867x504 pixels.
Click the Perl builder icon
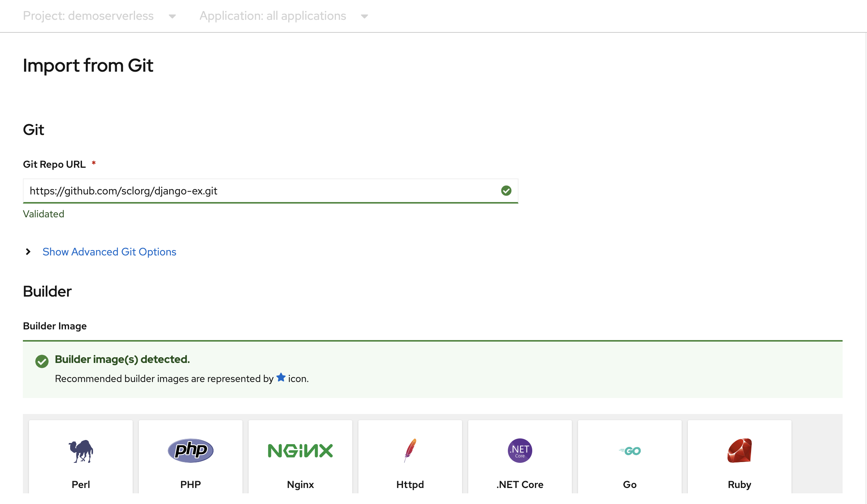[x=81, y=450]
